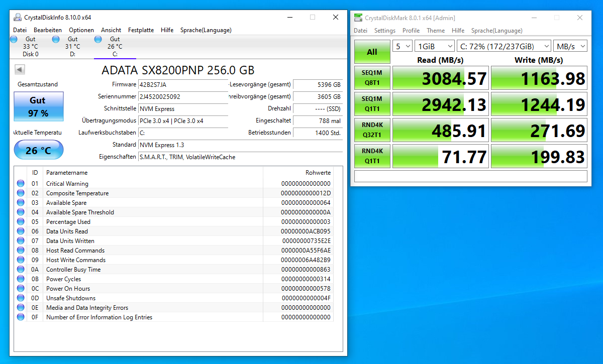Viewport: 603px width, 364px height.
Task: Click status orb for Power On Hours
Action: 21,288
